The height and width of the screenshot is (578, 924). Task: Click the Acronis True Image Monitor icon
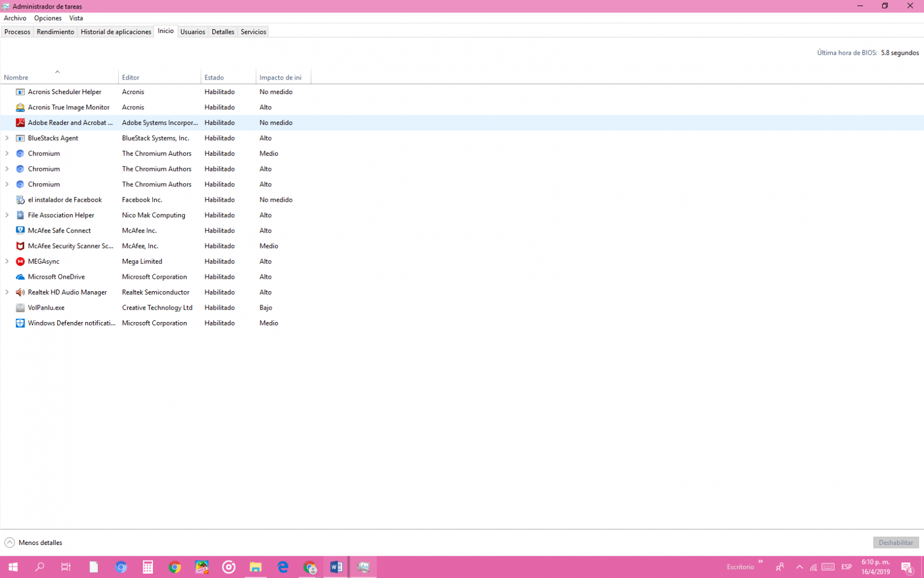pos(20,107)
